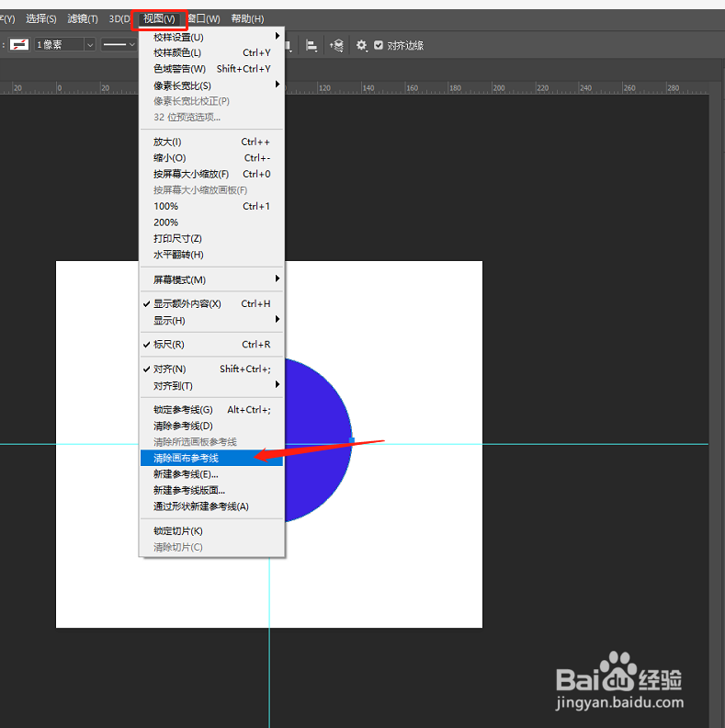Select 按屏幕大小缩放(F)
The width and height of the screenshot is (725, 728).
tap(211, 174)
